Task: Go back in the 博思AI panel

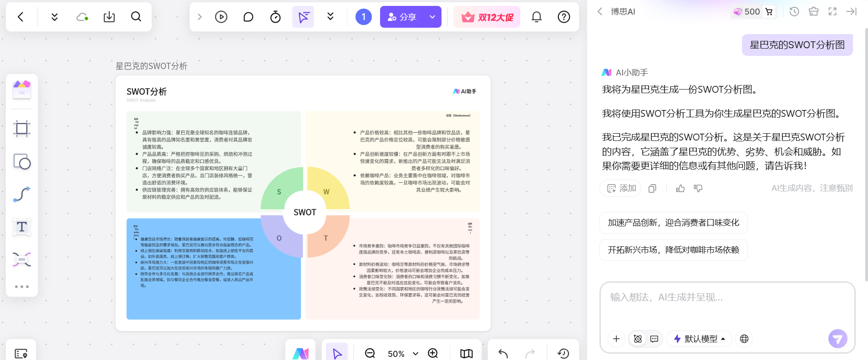Action: [600, 11]
